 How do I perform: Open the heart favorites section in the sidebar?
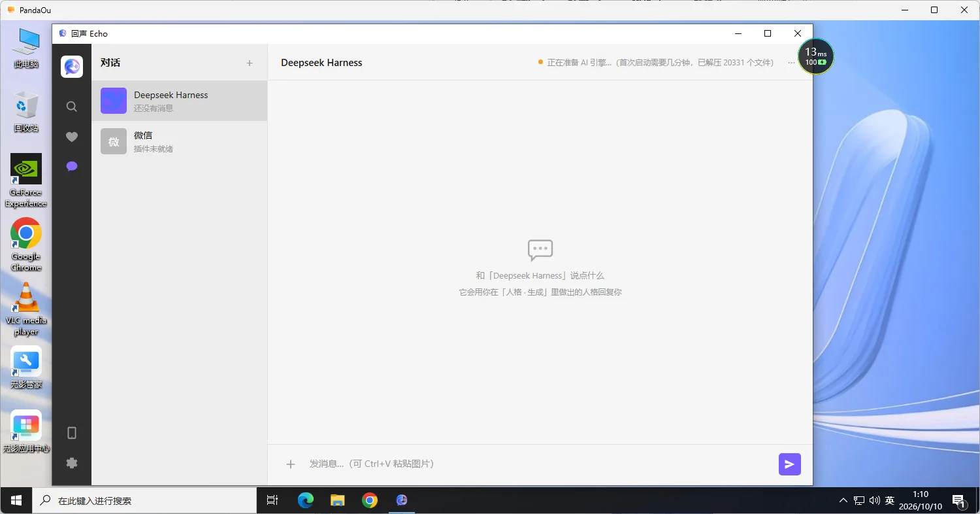click(x=72, y=137)
